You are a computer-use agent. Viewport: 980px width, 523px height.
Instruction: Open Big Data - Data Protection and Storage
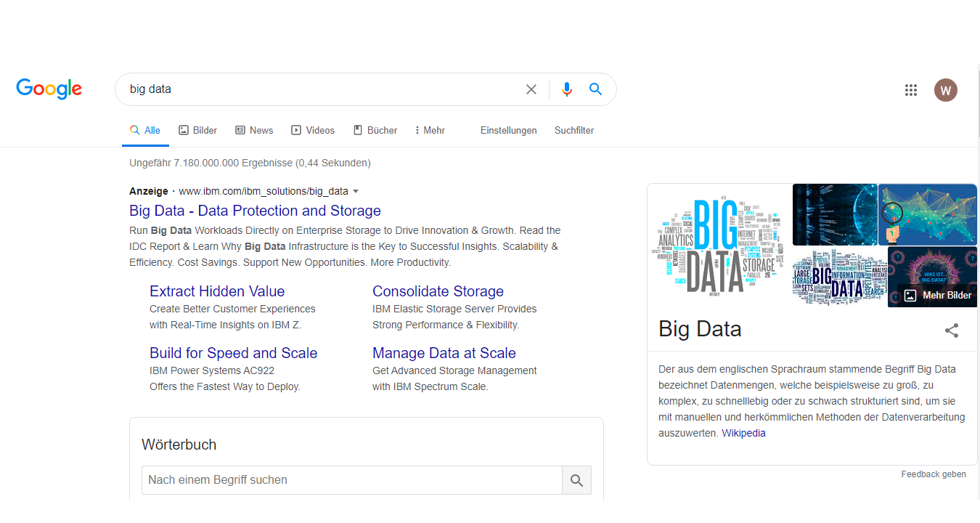pos(255,211)
